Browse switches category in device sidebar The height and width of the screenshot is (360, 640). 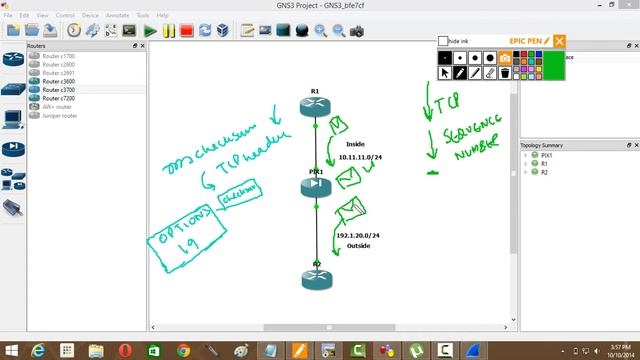coord(13,89)
